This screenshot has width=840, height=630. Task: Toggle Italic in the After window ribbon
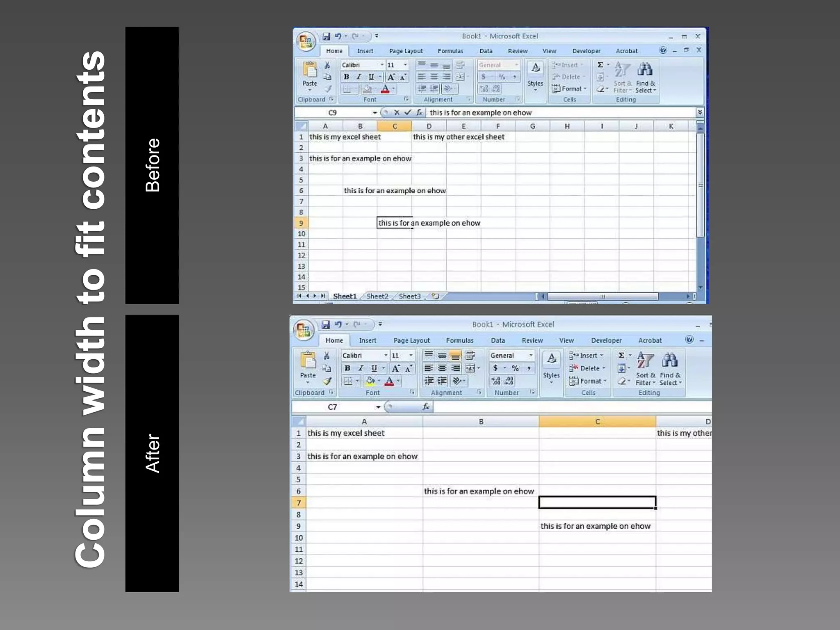pyautogui.click(x=361, y=368)
